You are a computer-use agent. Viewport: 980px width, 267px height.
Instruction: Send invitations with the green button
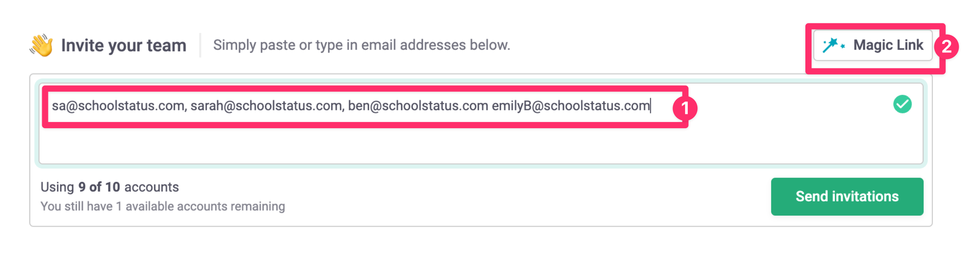click(x=847, y=196)
